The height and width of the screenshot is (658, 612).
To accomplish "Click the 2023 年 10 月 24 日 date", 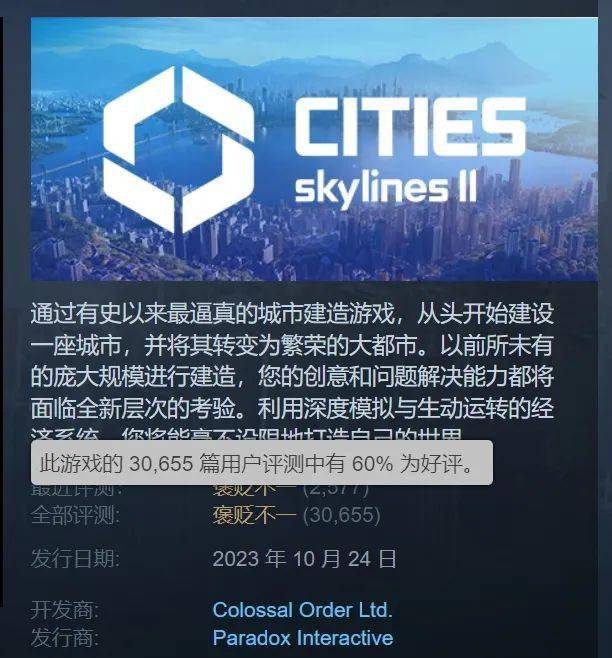I will 304,559.
